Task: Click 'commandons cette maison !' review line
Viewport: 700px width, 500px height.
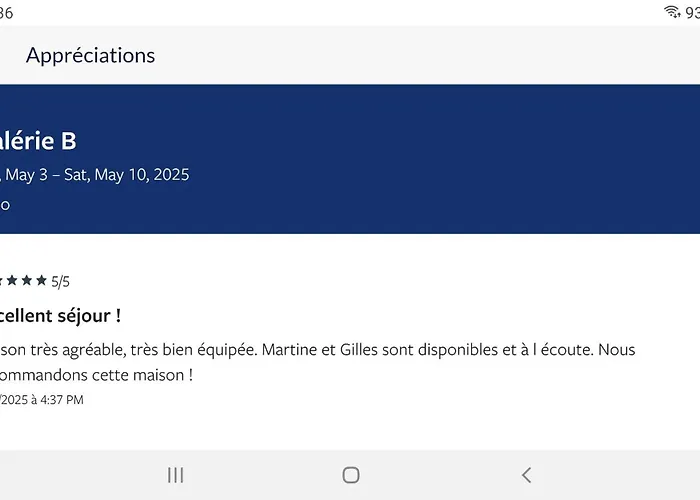Action: pos(95,375)
